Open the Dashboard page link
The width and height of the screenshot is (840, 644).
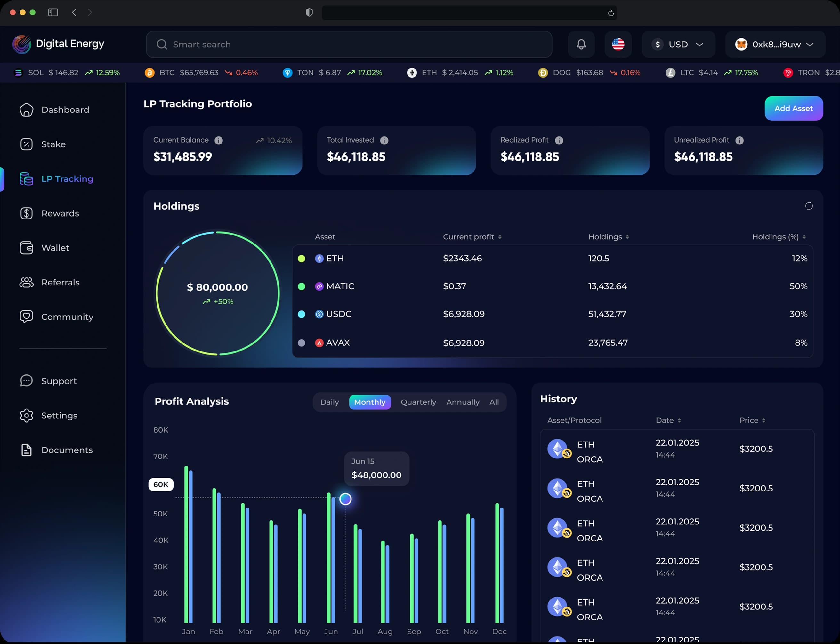pyautogui.click(x=65, y=110)
